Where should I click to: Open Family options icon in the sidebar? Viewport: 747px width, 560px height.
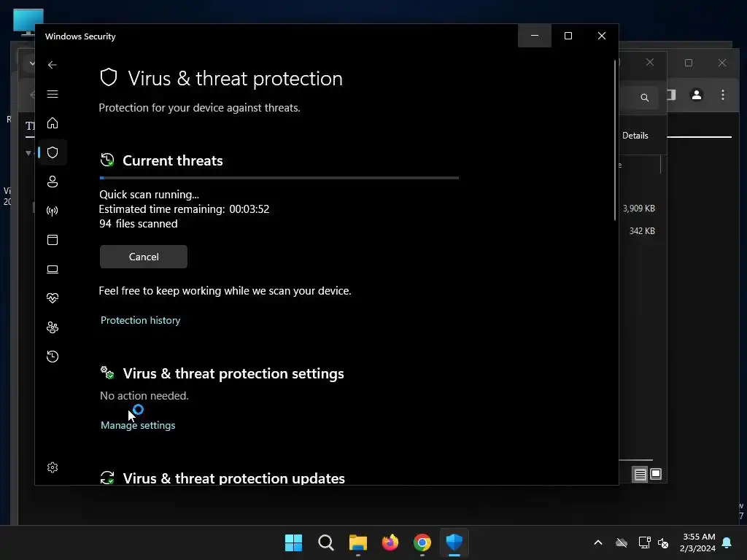tap(53, 327)
